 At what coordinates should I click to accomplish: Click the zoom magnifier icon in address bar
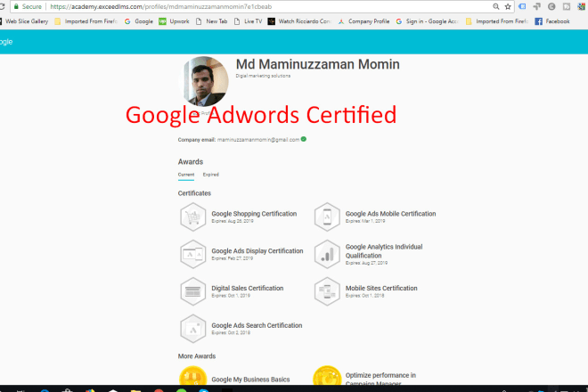[x=495, y=6]
